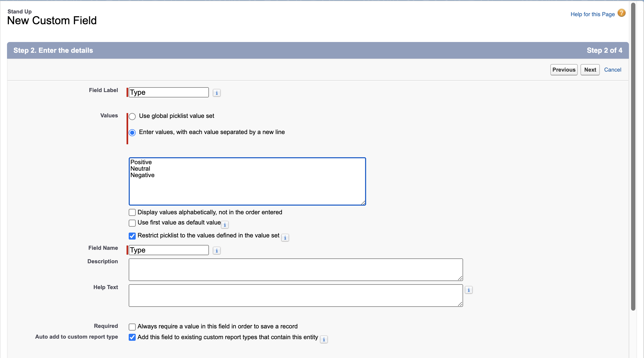Click the vertical page scrollbar

(633, 156)
